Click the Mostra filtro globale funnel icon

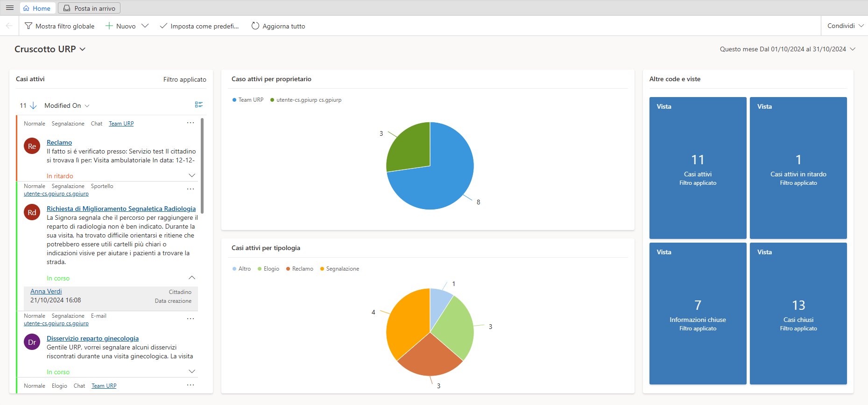click(x=28, y=26)
